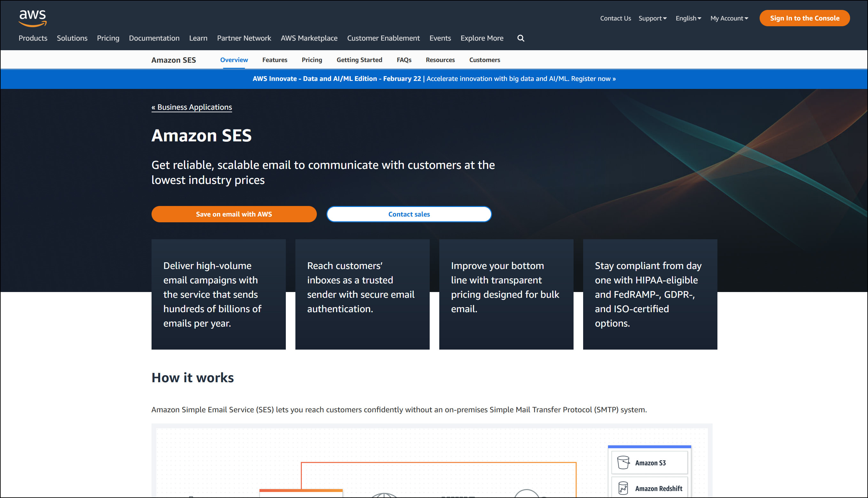Switch to the Amazon SES Pricing tab
Image resolution: width=868 pixels, height=498 pixels.
312,60
